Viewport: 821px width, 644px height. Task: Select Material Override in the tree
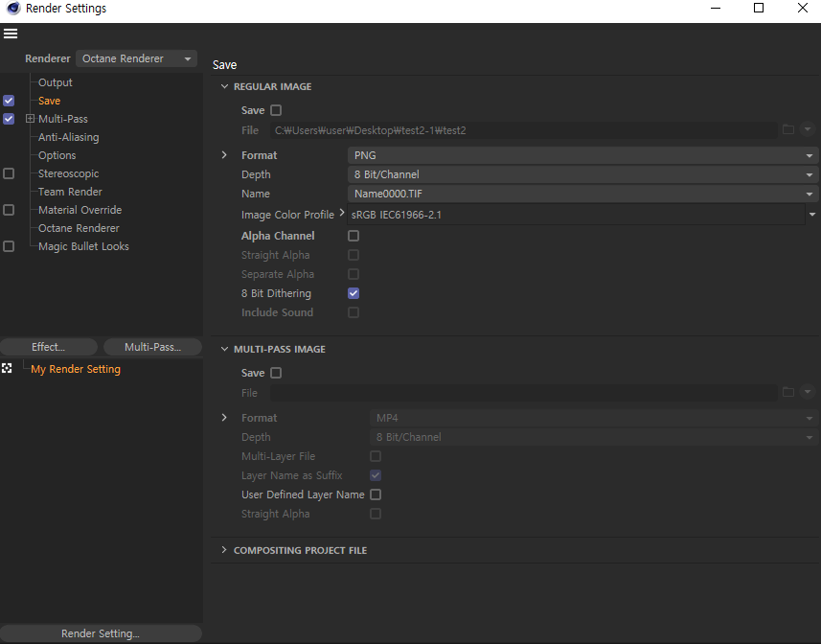(80, 210)
